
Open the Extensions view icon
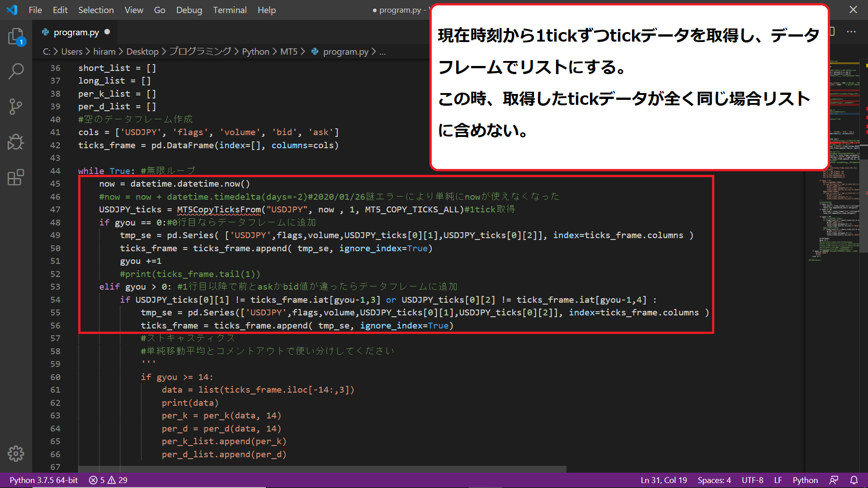click(x=16, y=177)
